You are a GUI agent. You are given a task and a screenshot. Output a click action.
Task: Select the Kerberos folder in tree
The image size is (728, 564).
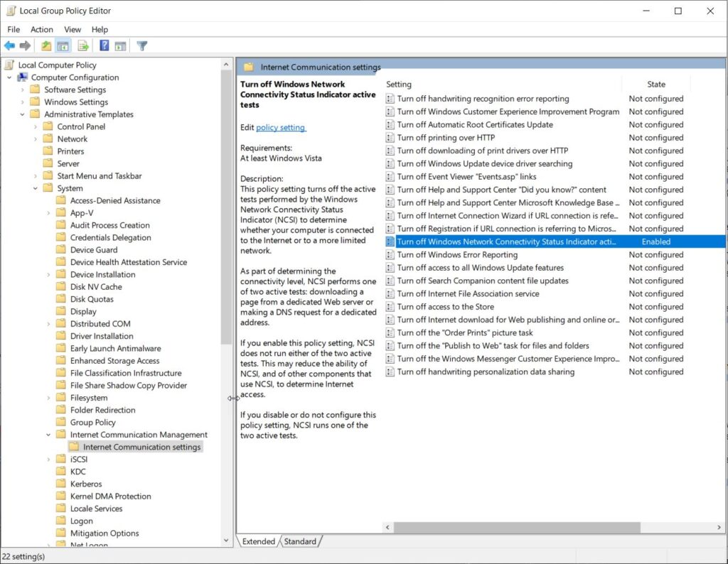(x=86, y=484)
